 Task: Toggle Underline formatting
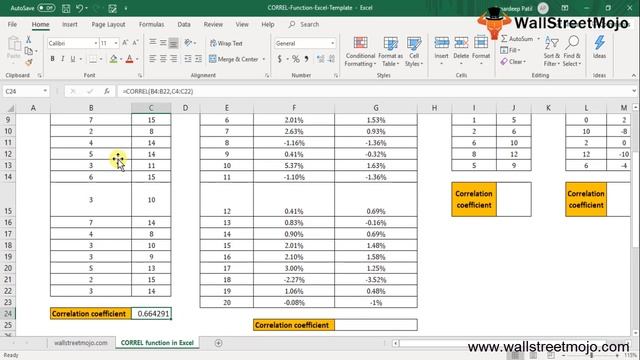(x=73, y=59)
